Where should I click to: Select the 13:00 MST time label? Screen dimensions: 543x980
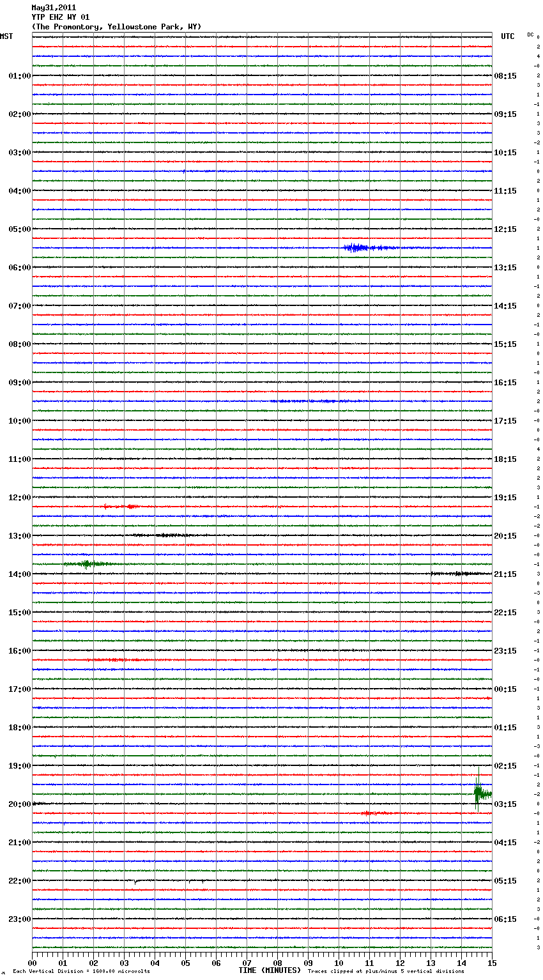click(20, 536)
